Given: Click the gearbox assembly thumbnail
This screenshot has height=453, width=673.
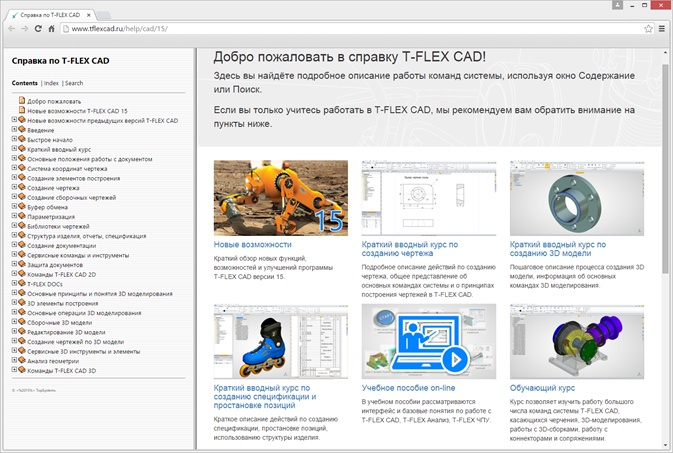Looking at the screenshot, I should tap(577, 341).
